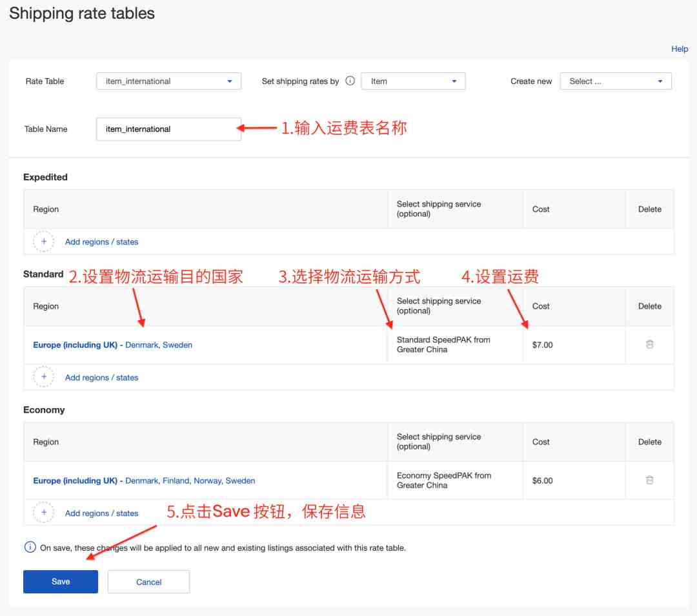
Task: Click Add regions / states under Economy
Action: (x=101, y=513)
